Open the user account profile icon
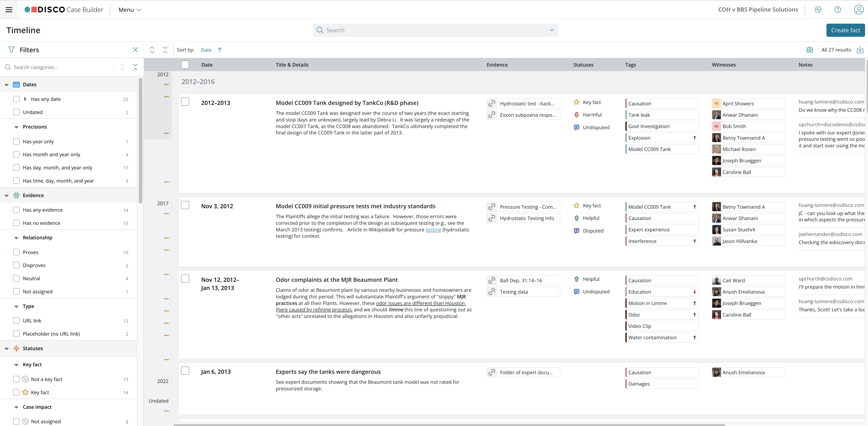This screenshot has height=426, width=868. [858, 10]
